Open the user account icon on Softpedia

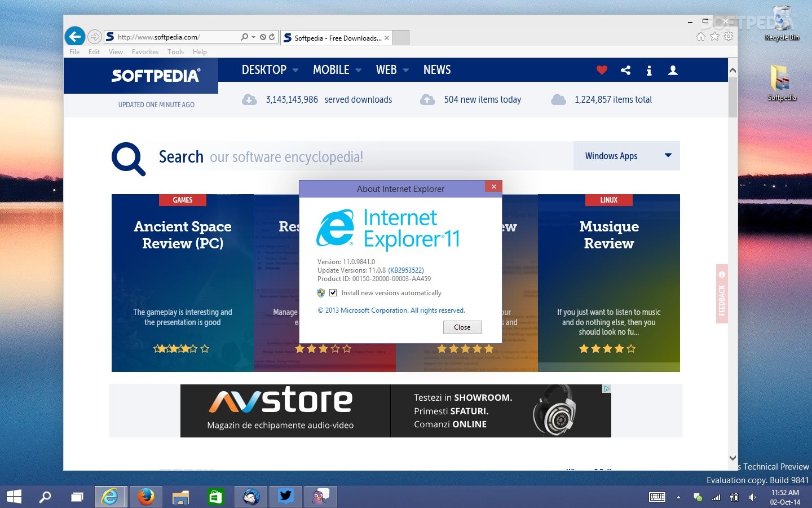coord(673,70)
